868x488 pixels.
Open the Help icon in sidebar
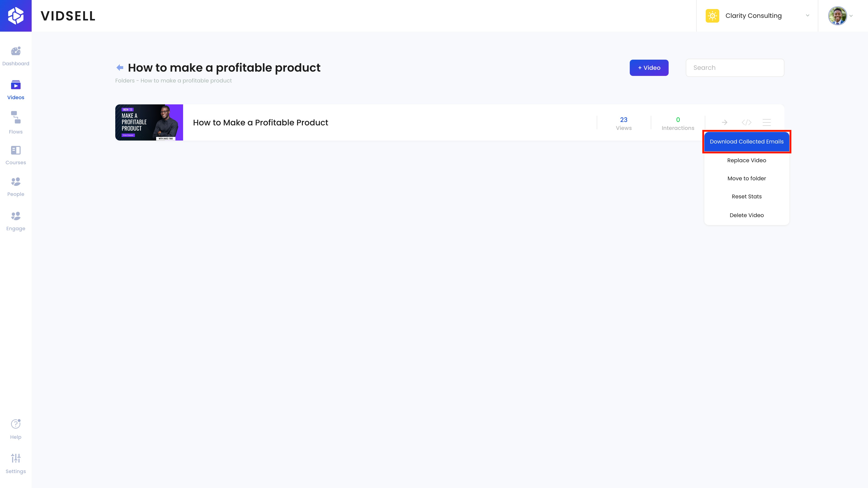(16, 424)
